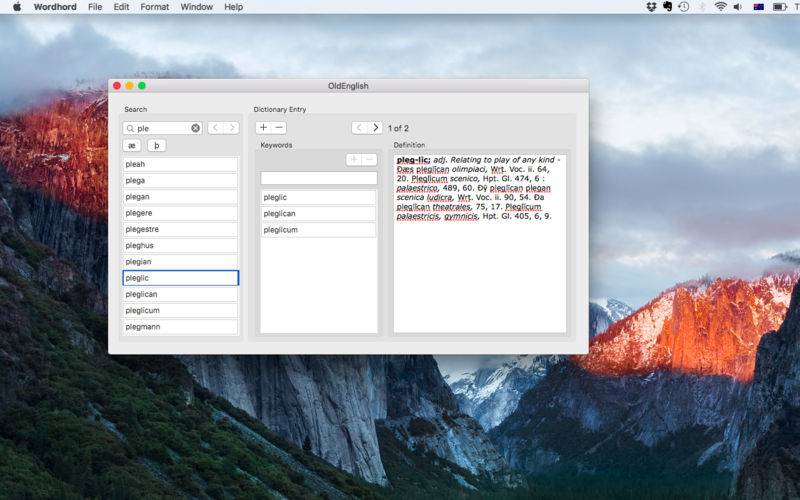This screenshot has width=800, height=500.
Task: Open the Format menu
Action: (155, 7)
